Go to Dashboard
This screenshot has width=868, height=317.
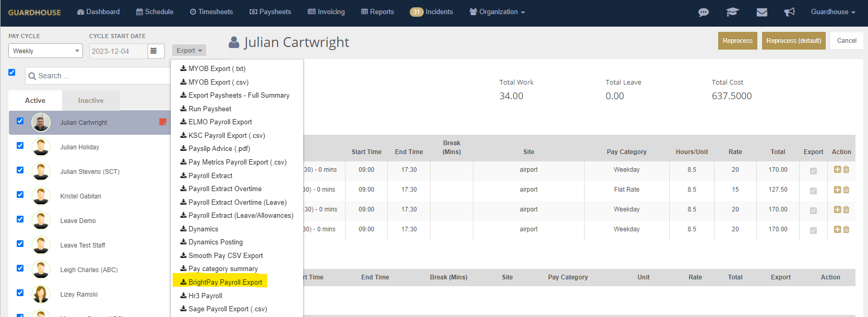pos(98,12)
